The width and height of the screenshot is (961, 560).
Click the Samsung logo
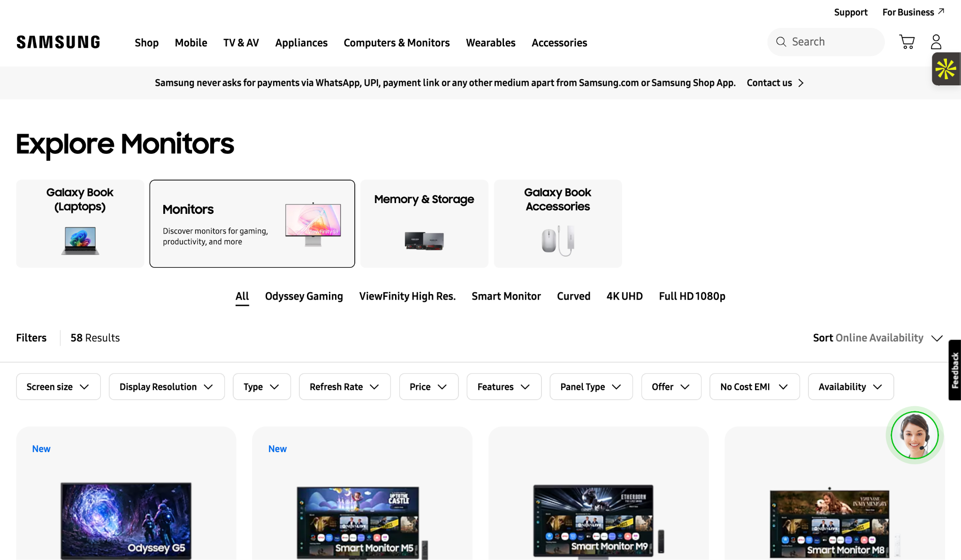click(x=58, y=42)
